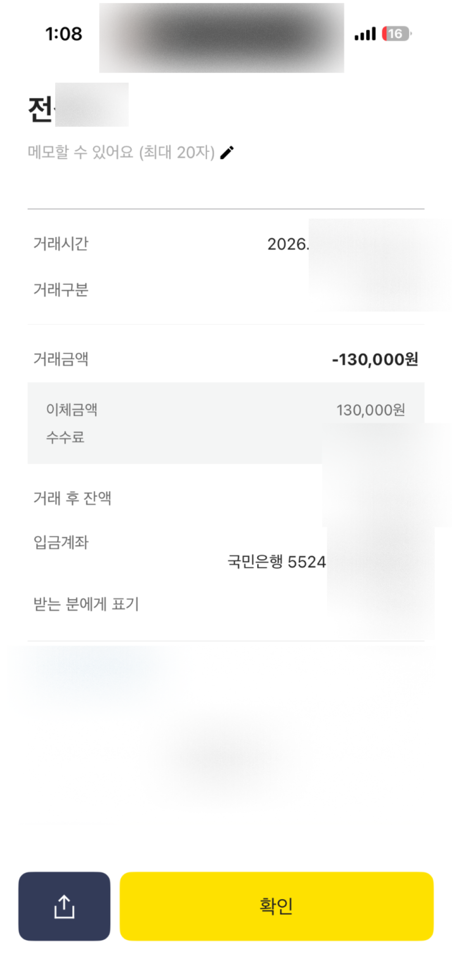Tap the 국민은행 5524 account number
452x980 pixels.
277,562
